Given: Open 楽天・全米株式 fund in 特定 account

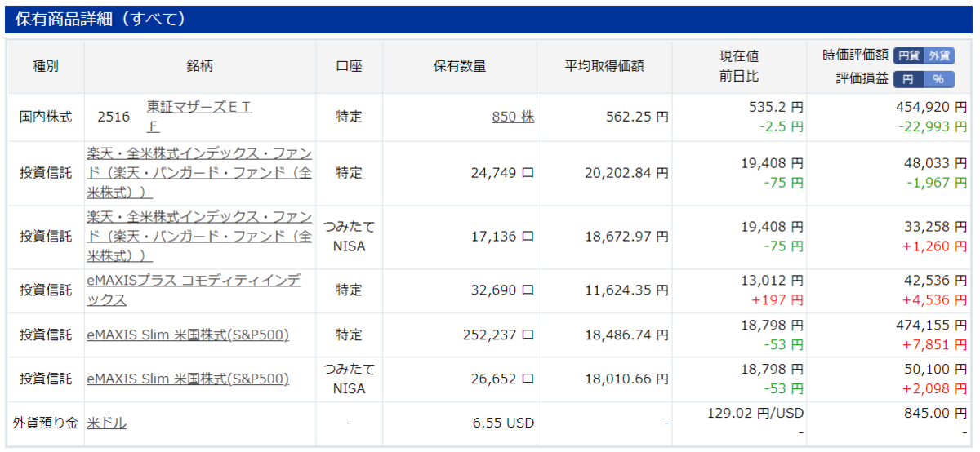Looking at the screenshot, I should 199,173.
